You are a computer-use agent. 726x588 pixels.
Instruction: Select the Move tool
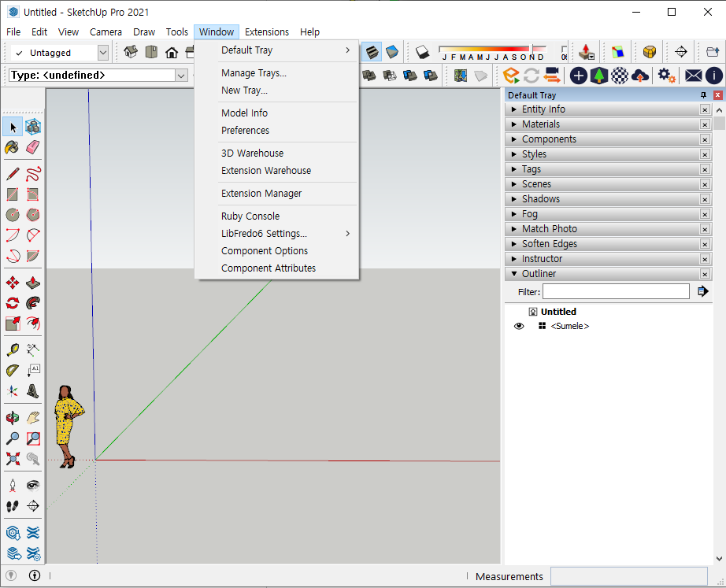(13, 283)
